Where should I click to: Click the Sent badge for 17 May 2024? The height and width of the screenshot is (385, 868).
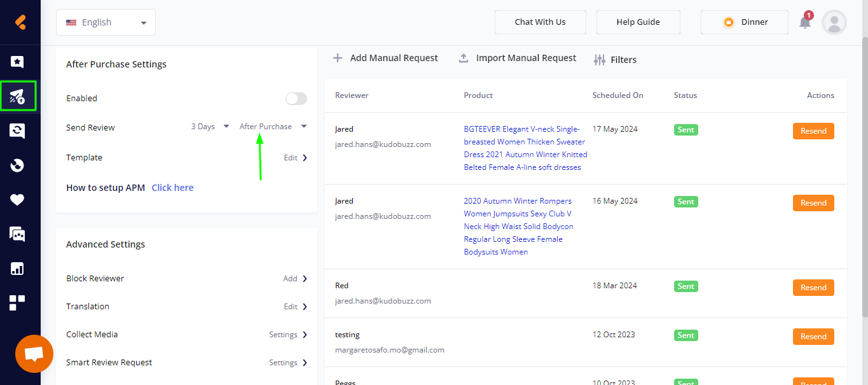pyautogui.click(x=686, y=130)
